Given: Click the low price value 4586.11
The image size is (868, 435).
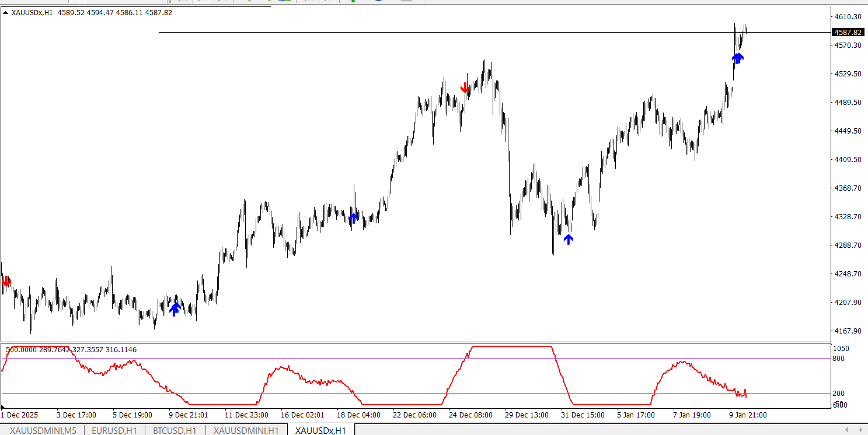Looking at the screenshot, I should (x=130, y=13).
